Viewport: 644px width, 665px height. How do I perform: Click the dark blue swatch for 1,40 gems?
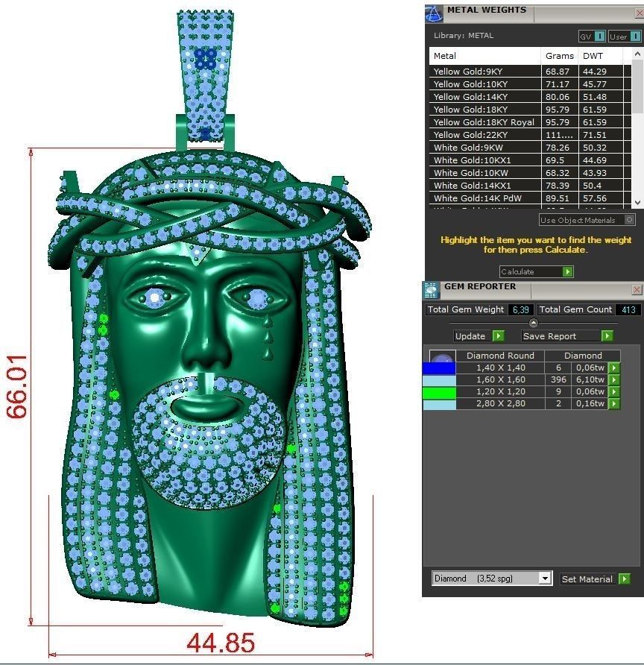click(439, 368)
